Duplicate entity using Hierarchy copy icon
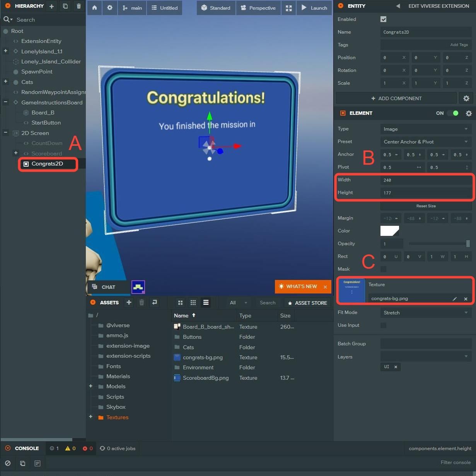 point(65,6)
